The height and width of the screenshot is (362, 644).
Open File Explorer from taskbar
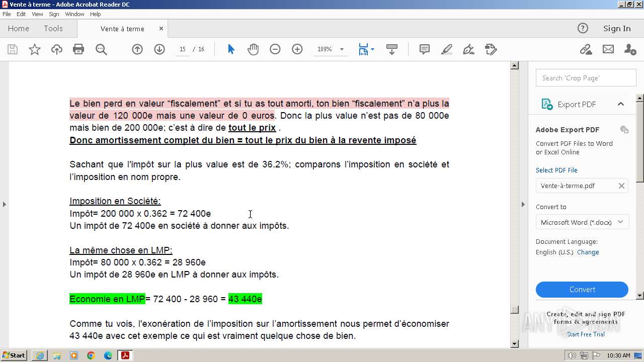pos(57,355)
